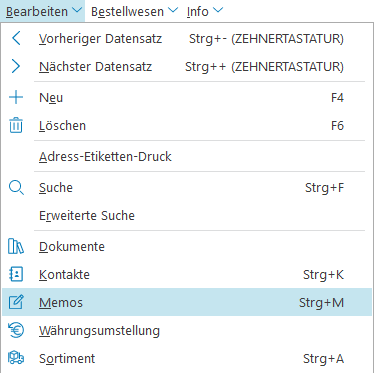Expand the Bestellwesen menu chevron
This screenshot has width=374, height=373.
tap(173, 10)
